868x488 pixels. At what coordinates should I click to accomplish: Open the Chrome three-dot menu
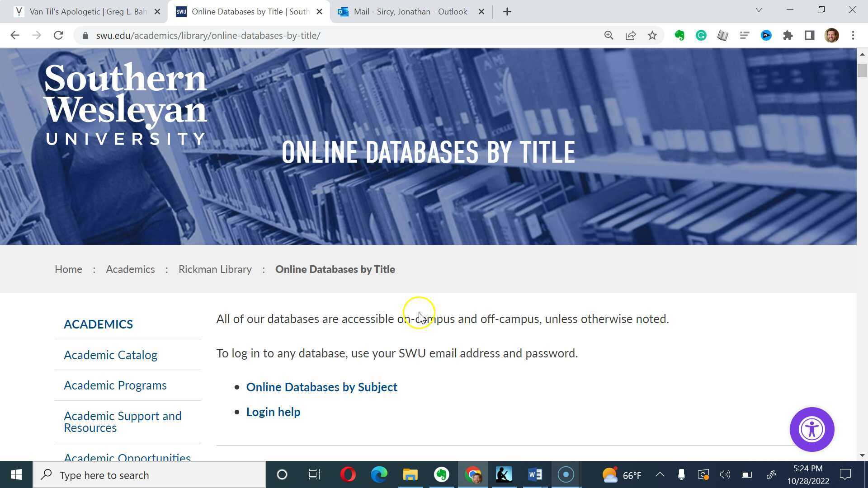[853, 35]
